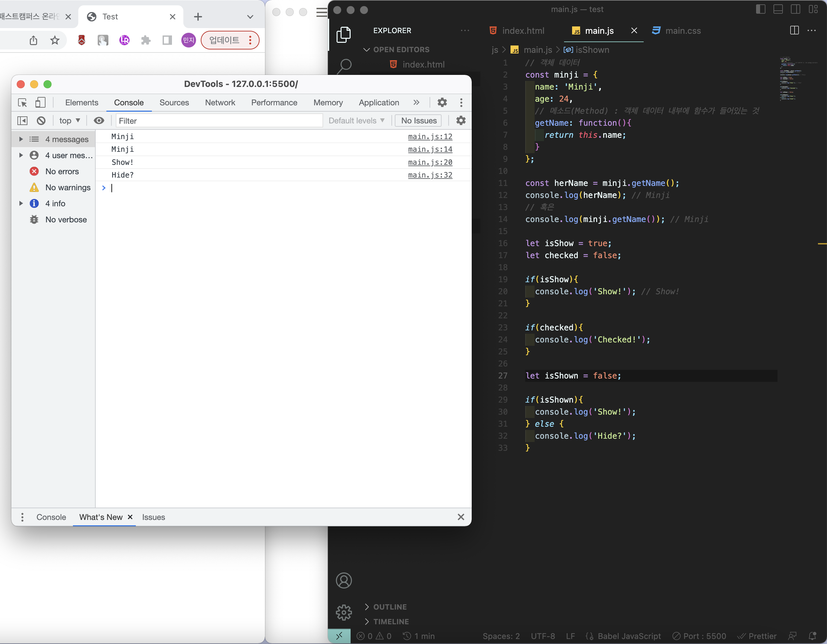827x644 pixels.
Task: Toggle device toolbar icon in DevTools
Action: (x=40, y=103)
